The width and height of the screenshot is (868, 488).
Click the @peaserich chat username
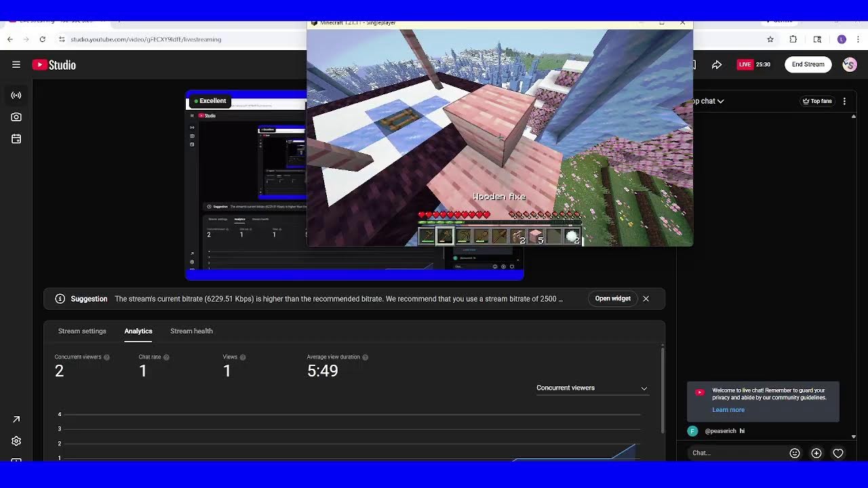pyautogui.click(x=720, y=431)
